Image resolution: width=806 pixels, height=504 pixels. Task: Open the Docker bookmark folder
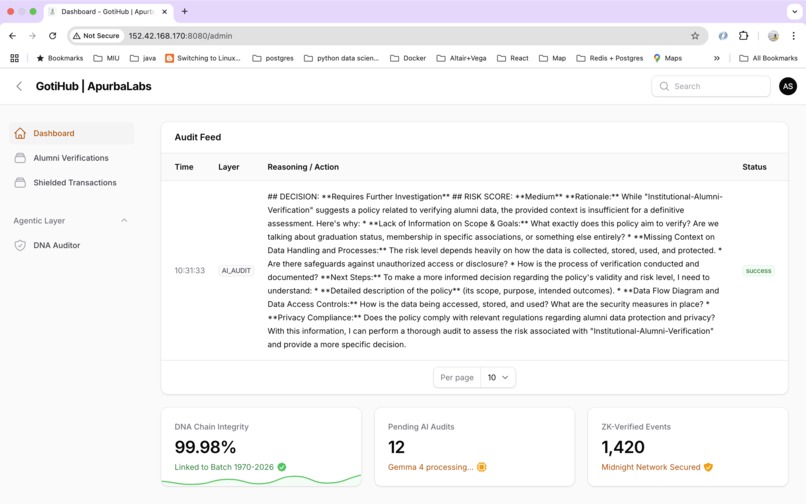click(x=408, y=58)
